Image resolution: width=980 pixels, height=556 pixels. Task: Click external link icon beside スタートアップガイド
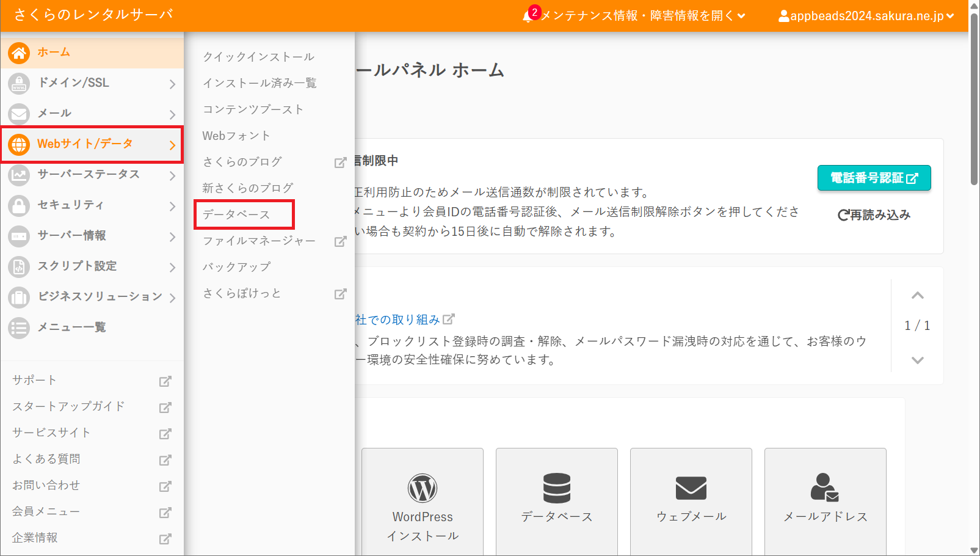pyautogui.click(x=165, y=408)
